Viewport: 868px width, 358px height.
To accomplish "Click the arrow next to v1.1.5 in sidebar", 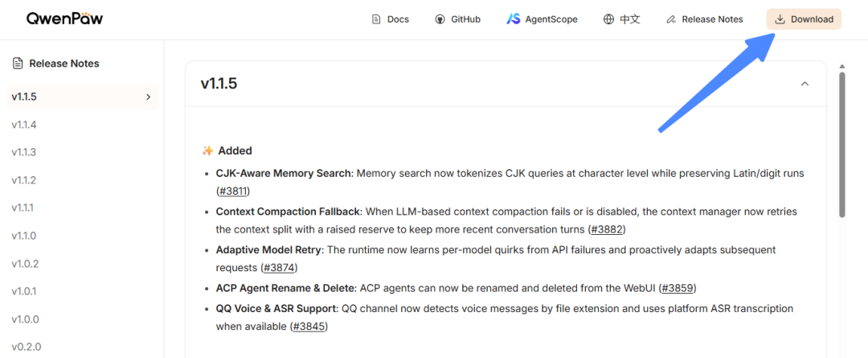I will tap(148, 97).
